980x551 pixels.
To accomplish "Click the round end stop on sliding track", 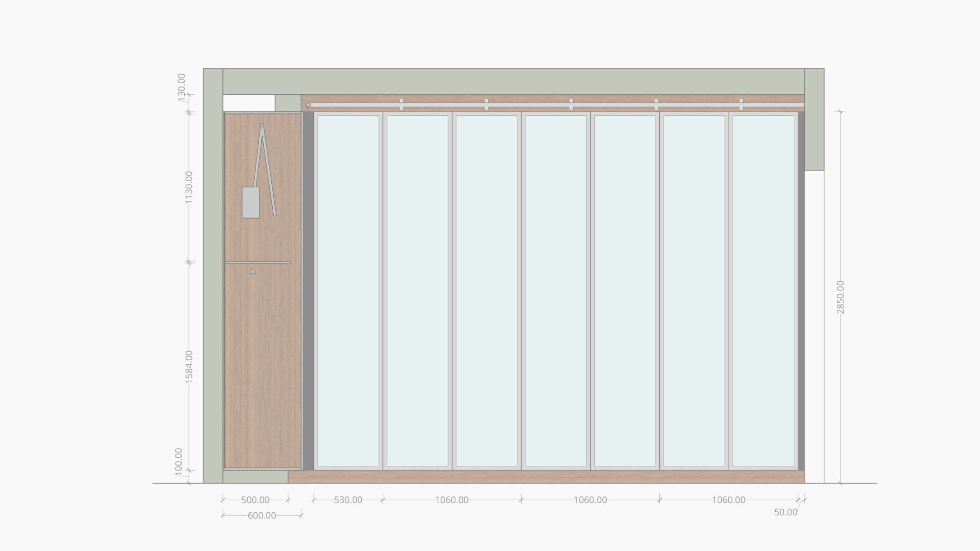I will [308, 105].
